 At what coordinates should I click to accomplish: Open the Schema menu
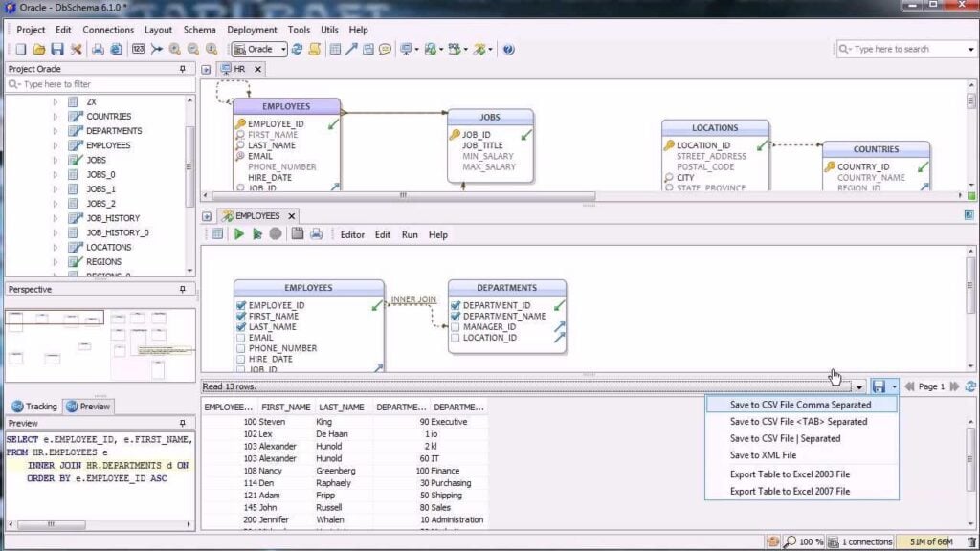coord(199,30)
